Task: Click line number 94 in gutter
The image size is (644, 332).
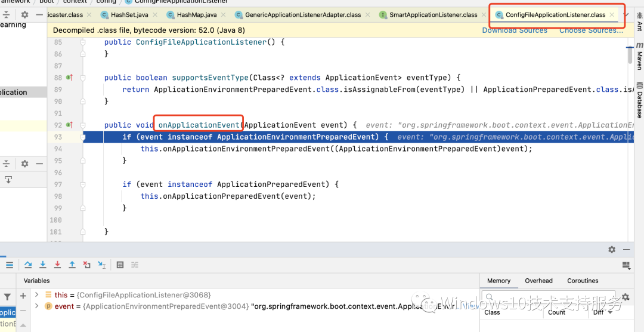Action: click(x=58, y=149)
